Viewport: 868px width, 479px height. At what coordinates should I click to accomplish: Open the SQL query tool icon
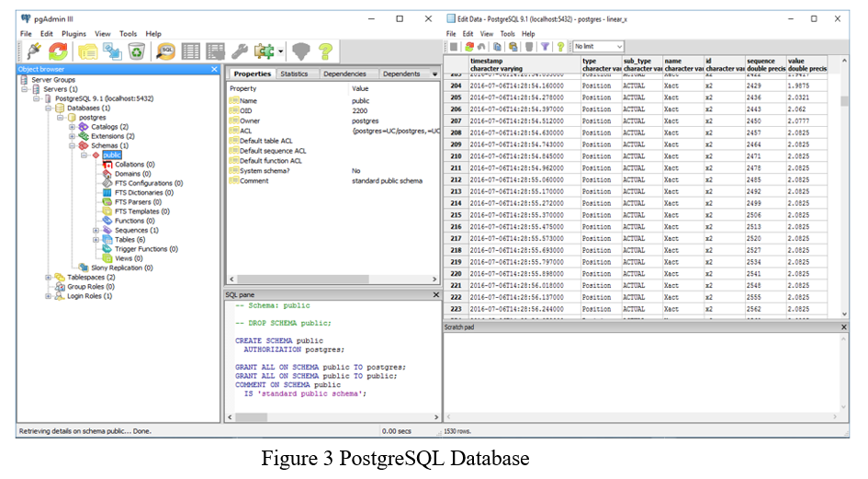click(x=165, y=51)
